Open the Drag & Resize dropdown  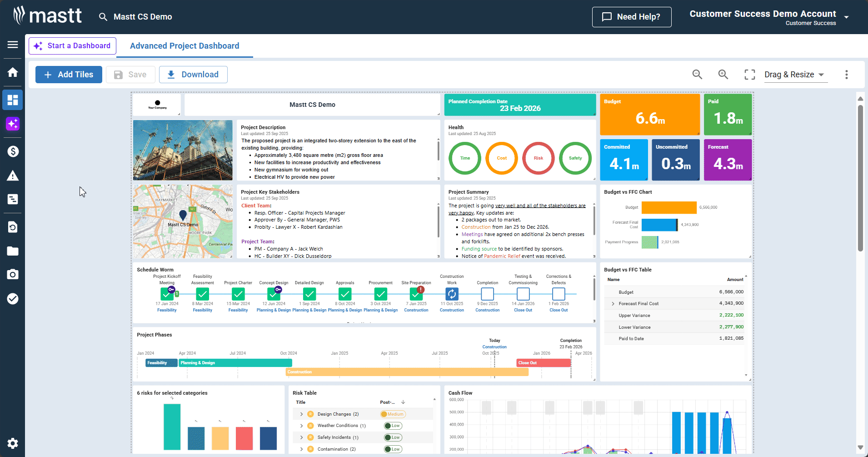(x=794, y=75)
